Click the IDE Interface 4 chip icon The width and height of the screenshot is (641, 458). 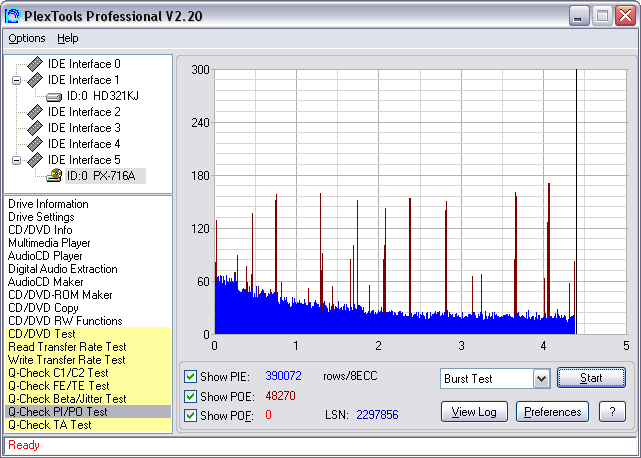35,144
